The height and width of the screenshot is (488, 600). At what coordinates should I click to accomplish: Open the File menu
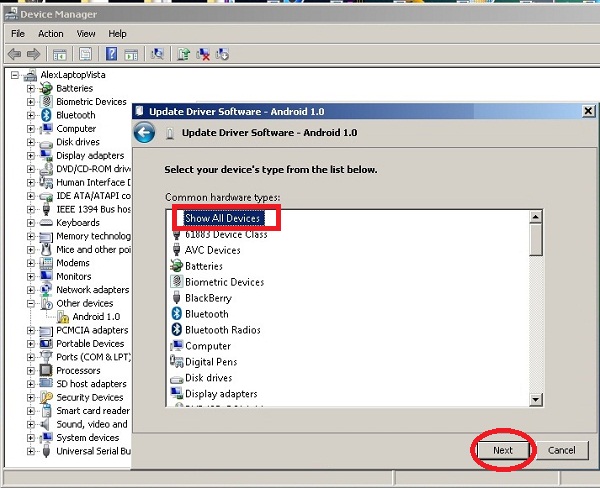[x=18, y=34]
